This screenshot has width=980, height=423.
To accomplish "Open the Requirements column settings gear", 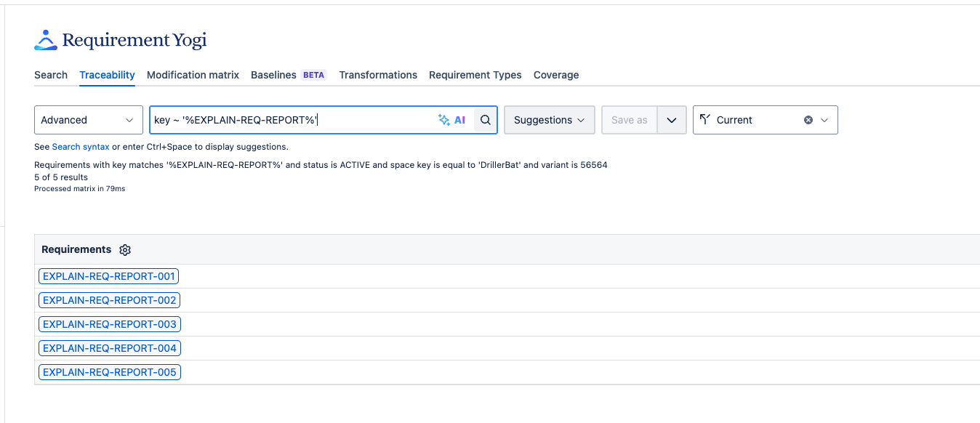I will coord(125,250).
